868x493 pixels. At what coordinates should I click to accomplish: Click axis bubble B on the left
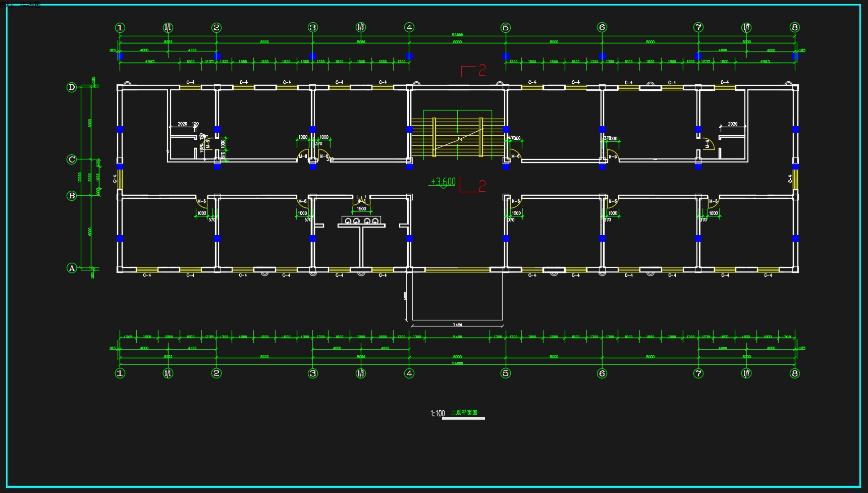click(72, 196)
